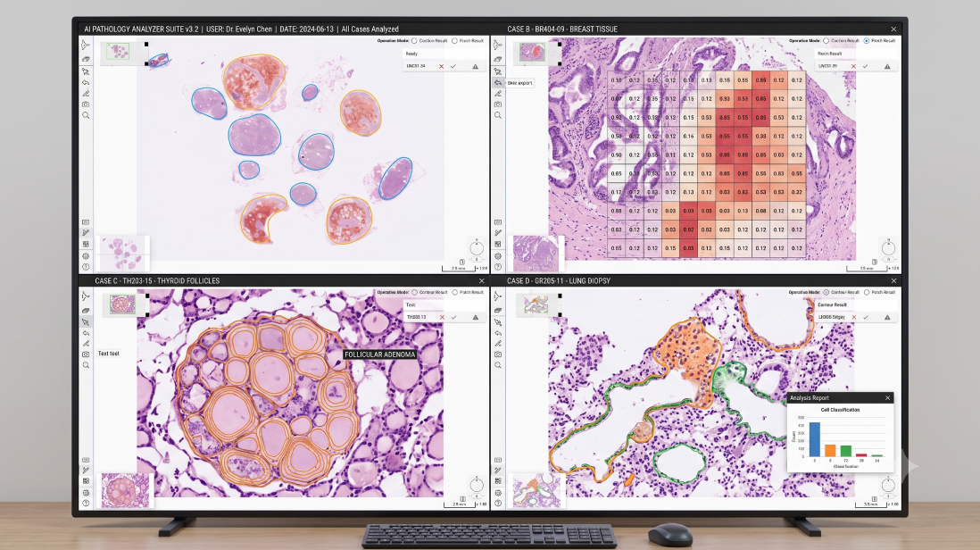Click the FOLLICULAR ADENOMA label in Case C
This screenshot has height=550, width=980.
coord(380,354)
